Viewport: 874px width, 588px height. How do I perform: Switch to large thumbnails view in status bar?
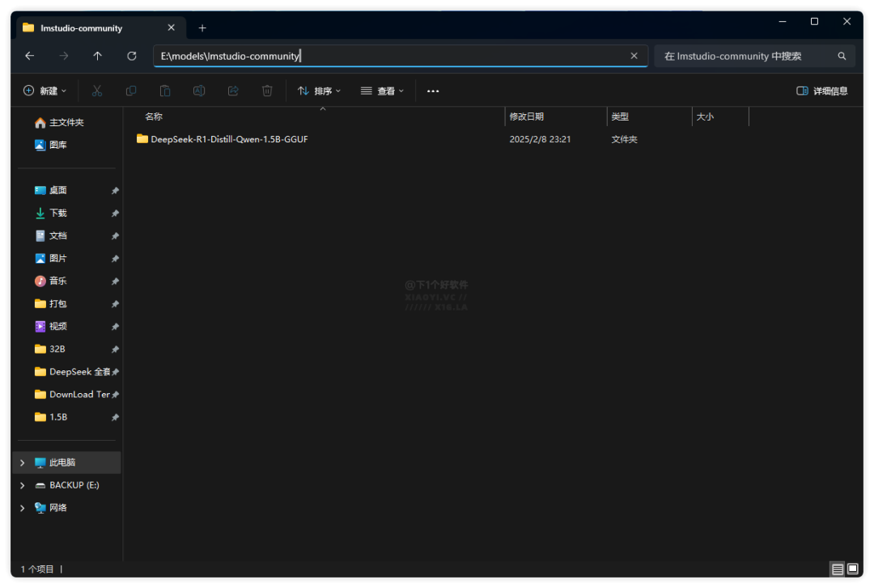[x=853, y=569]
